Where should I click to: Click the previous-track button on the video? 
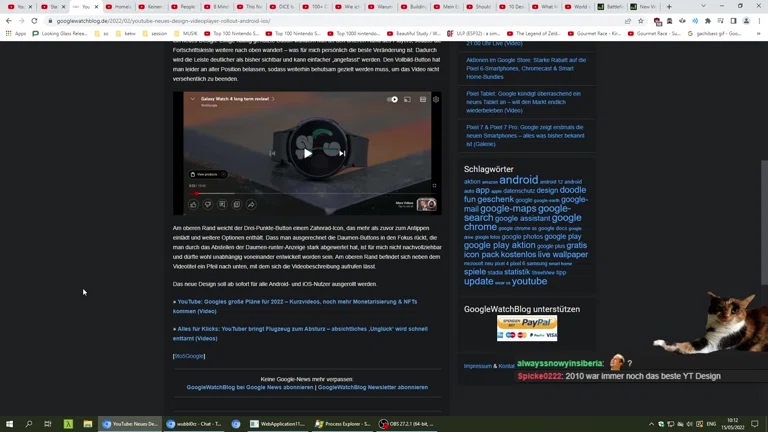(x=273, y=153)
